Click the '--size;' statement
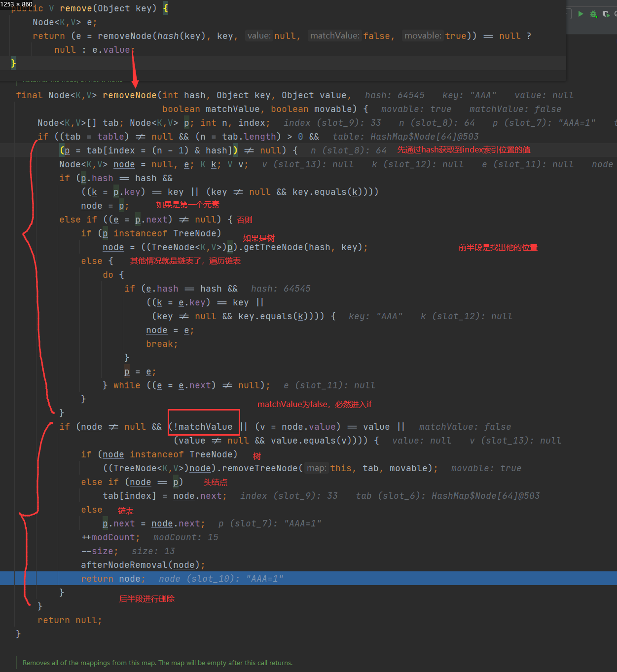This screenshot has height=672, width=617. click(x=100, y=551)
